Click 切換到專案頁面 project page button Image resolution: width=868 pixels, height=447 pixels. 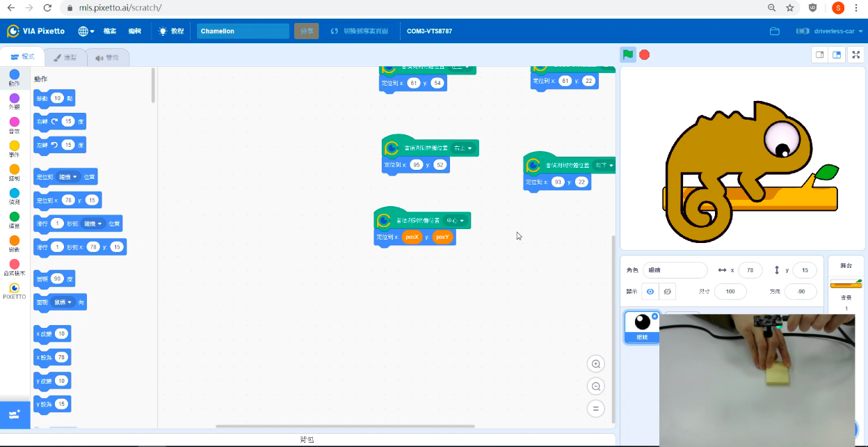point(359,31)
